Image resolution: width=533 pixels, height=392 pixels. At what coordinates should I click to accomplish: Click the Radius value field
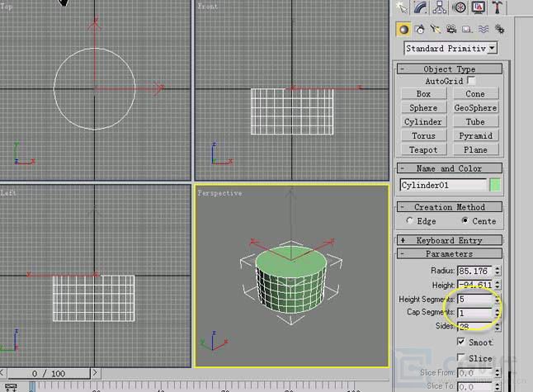click(x=475, y=271)
